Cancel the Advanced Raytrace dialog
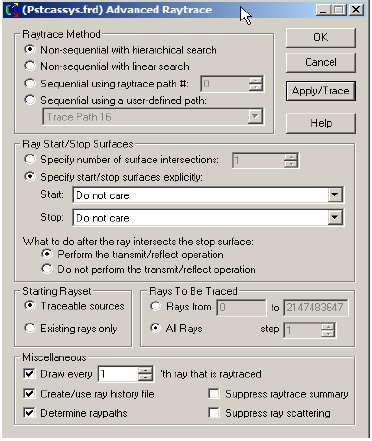This screenshot has width=372, height=441. coord(321,62)
